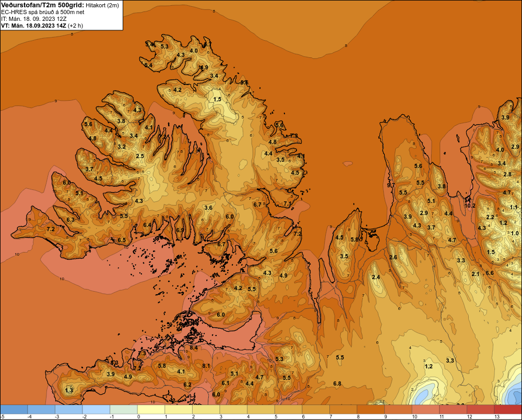Click the '6.8' temperature value on the map
The width and height of the screenshot is (522, 420).
[x=337, y=383]
